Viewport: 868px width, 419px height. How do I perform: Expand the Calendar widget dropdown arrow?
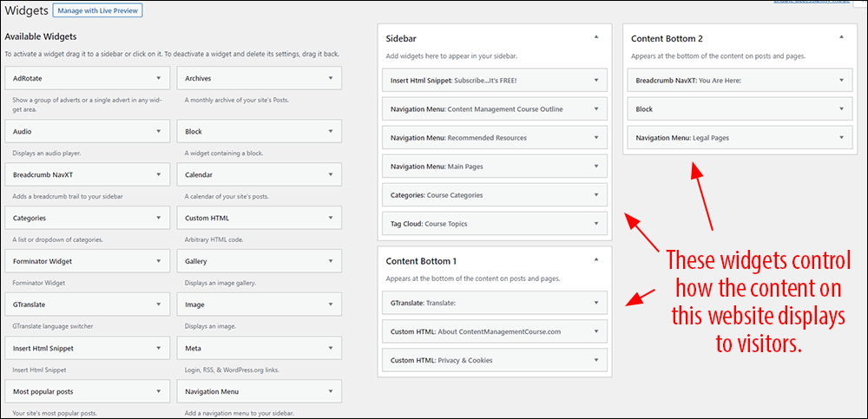(331, 174)
